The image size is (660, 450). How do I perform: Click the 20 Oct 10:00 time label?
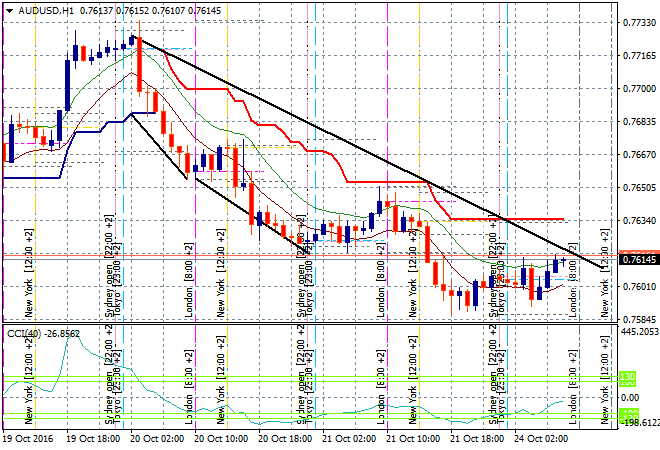221,439
